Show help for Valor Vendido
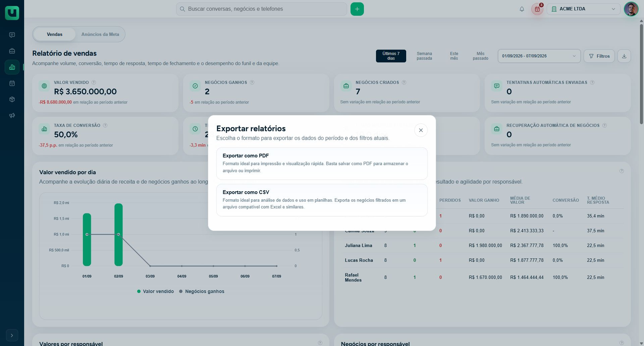 tap(94, 82)
